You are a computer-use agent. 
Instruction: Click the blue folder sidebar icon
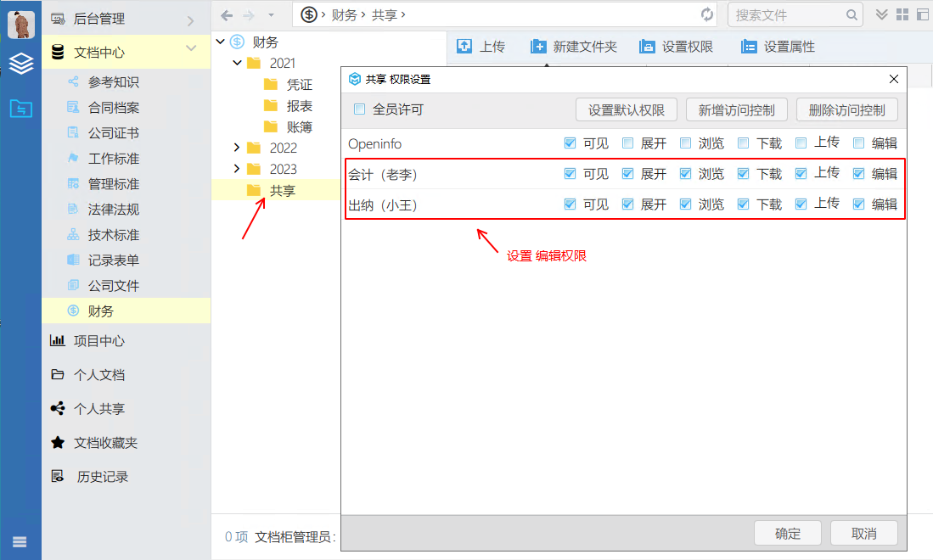(x=20, y=109)
